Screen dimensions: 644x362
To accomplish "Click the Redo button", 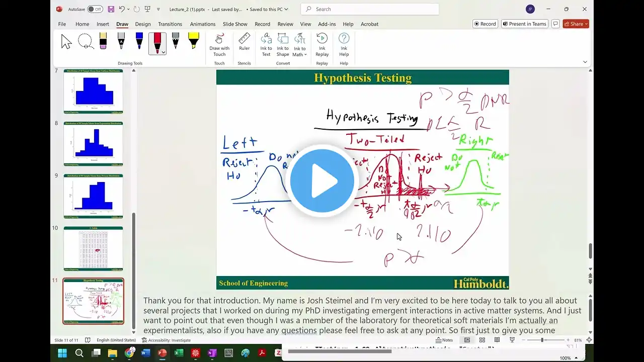I will tap(137, 9).
